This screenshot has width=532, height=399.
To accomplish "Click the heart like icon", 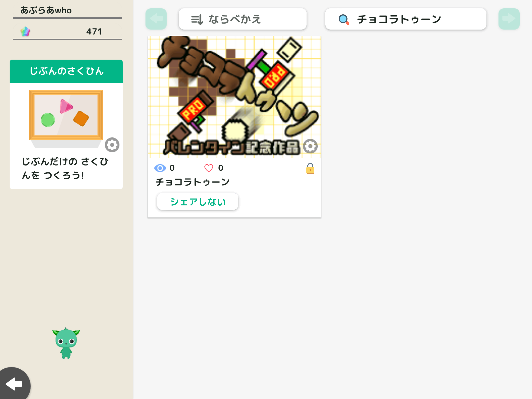I will coord(209,168).
